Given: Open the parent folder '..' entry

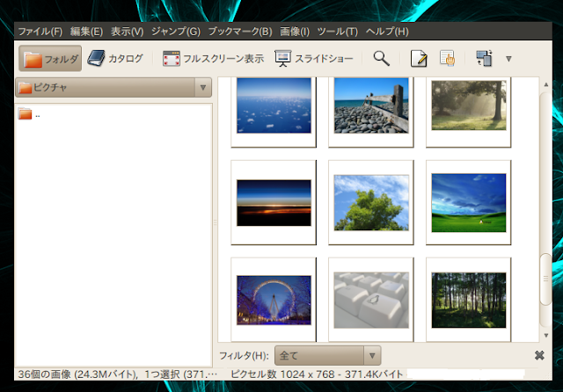Looking at the screenshot, I should [x=29, y=114].
